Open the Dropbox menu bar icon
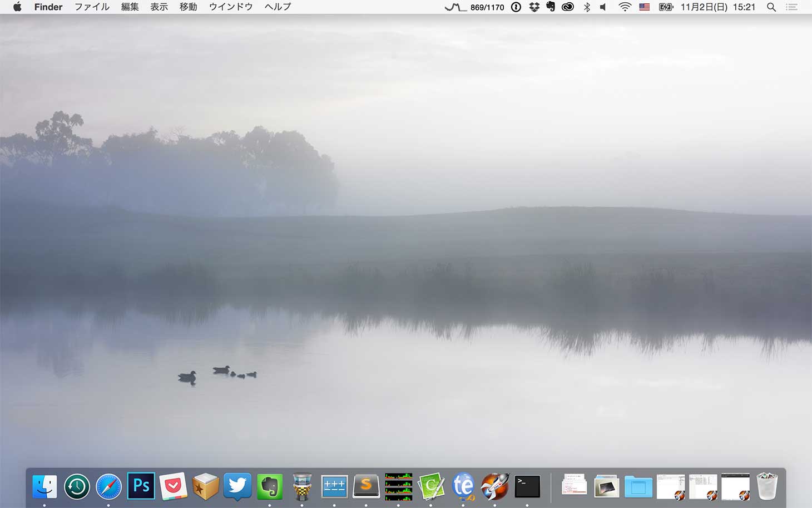 [534, 7]
